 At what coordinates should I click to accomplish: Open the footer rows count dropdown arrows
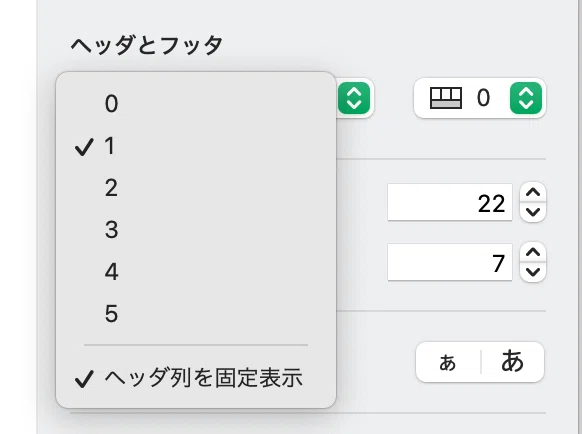click(526, 98)
